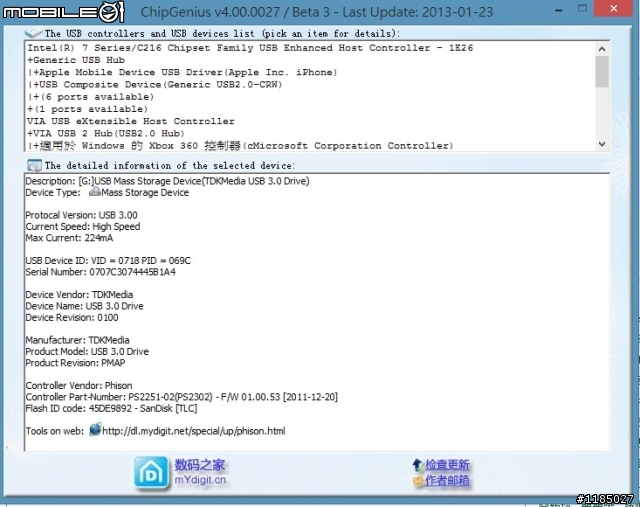
Task: Click the Manufacturer: TDKMedia line
Action: click(x=77, y=340)
